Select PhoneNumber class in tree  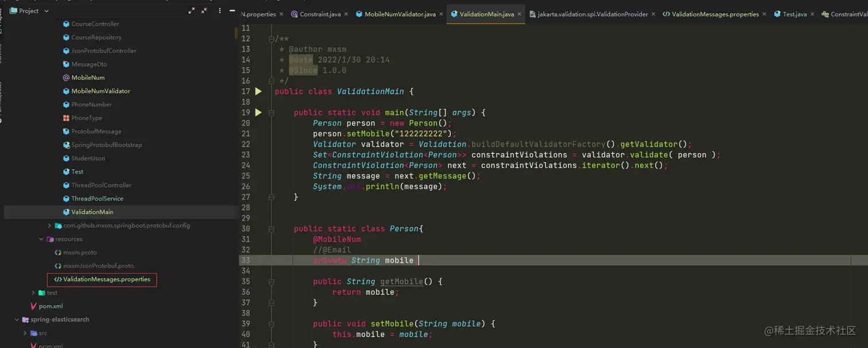(x=91, y=105)
